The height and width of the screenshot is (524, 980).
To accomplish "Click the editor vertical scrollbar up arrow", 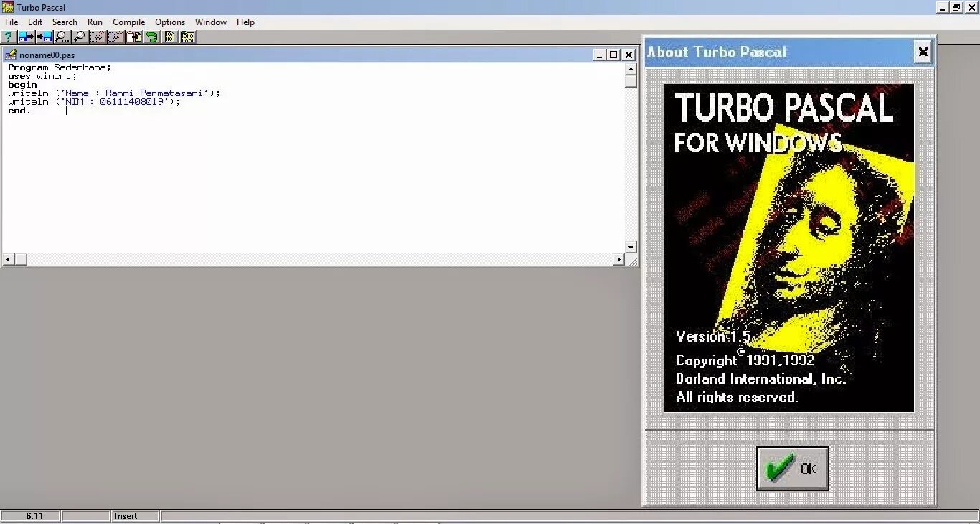I will pos(631,69).
